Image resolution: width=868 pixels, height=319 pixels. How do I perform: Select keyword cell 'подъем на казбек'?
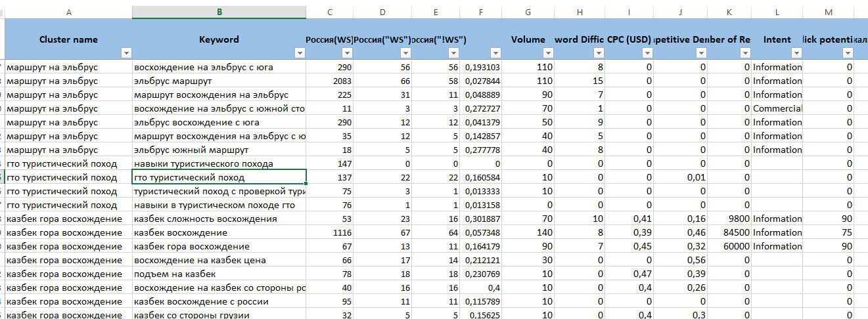(219, 274)
